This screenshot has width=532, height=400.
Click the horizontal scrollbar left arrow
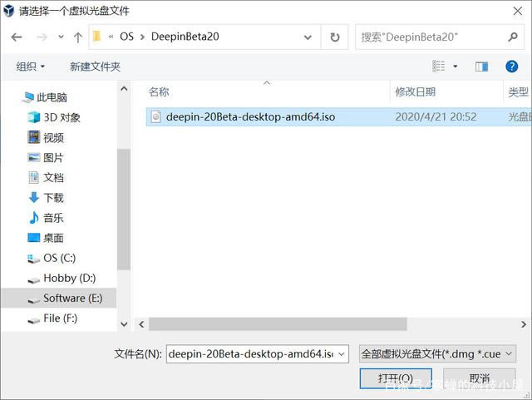[142, 324]
